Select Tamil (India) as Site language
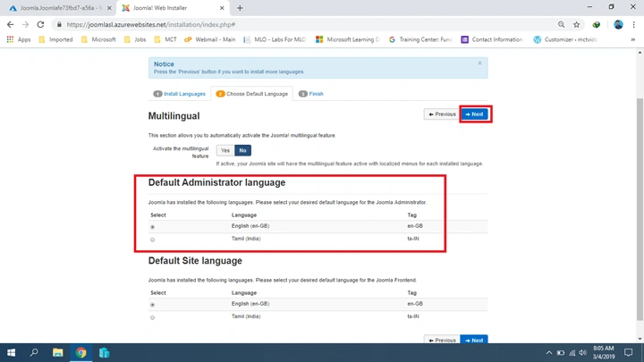Image resolution: width=644 pixels, height=362 pixels. (x=152, y=317)
